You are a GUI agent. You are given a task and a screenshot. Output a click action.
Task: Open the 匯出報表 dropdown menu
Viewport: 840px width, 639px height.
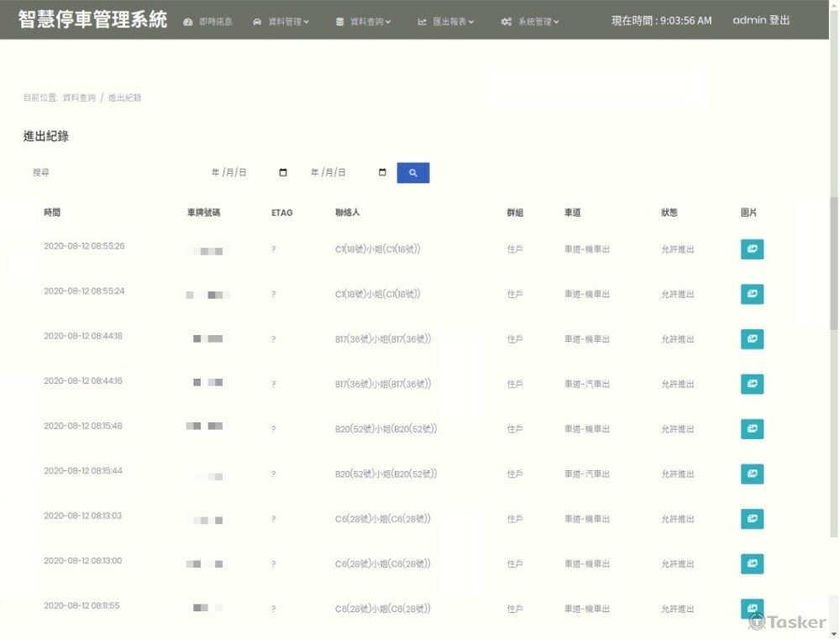pos(446,22)
